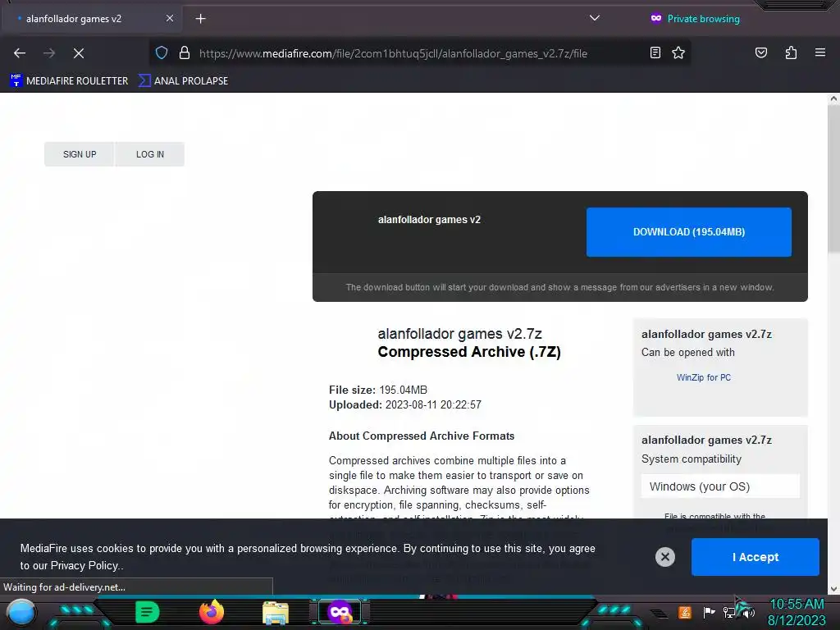Open the extensions puzzle icon
Image resolution: width=840 pixels, height=630 pixels.
[x=791, y=52]
